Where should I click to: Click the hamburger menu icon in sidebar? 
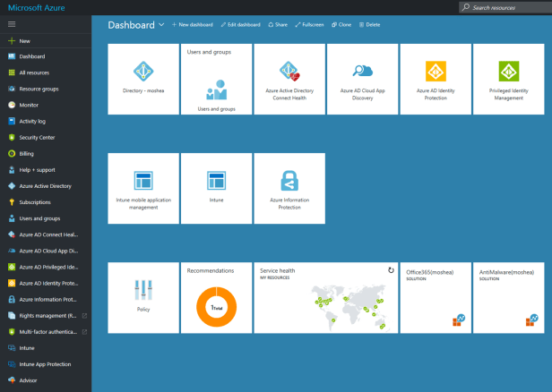click(x=12, y=24)
